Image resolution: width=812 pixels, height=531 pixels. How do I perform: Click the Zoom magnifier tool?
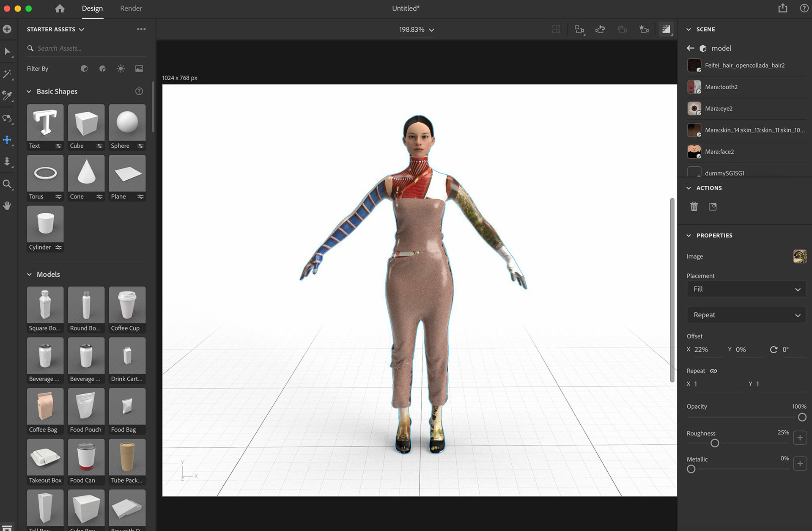(7, 184)
